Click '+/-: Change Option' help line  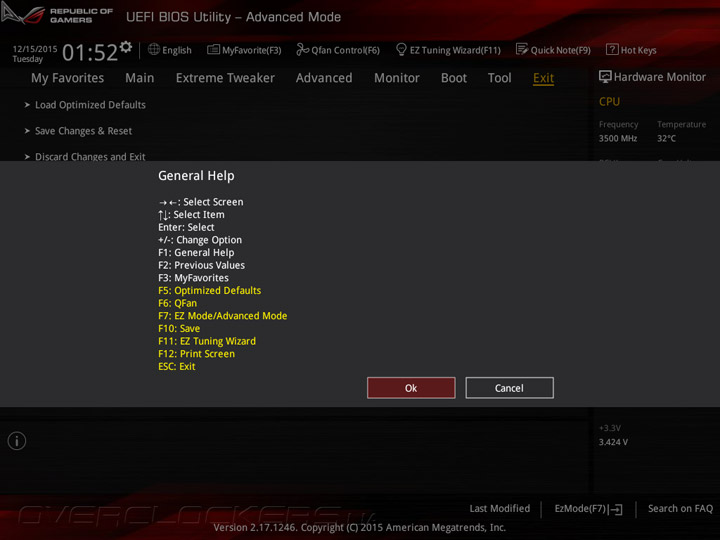[x=200, y=240]
